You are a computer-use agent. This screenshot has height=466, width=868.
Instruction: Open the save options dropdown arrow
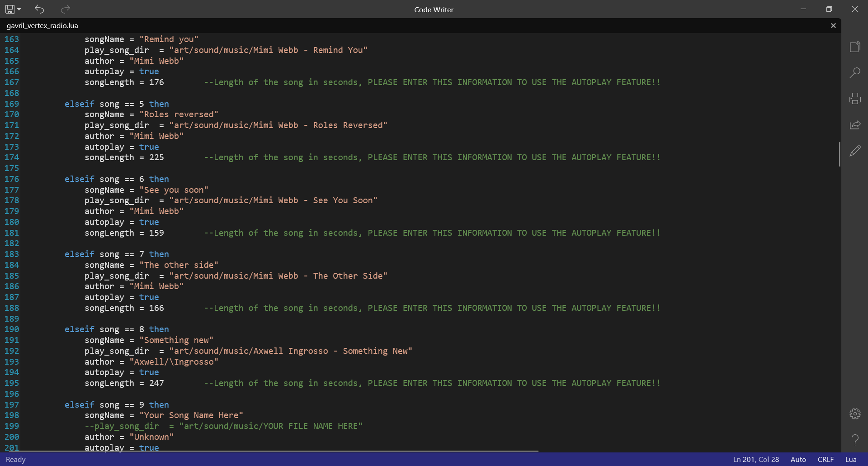19,9
